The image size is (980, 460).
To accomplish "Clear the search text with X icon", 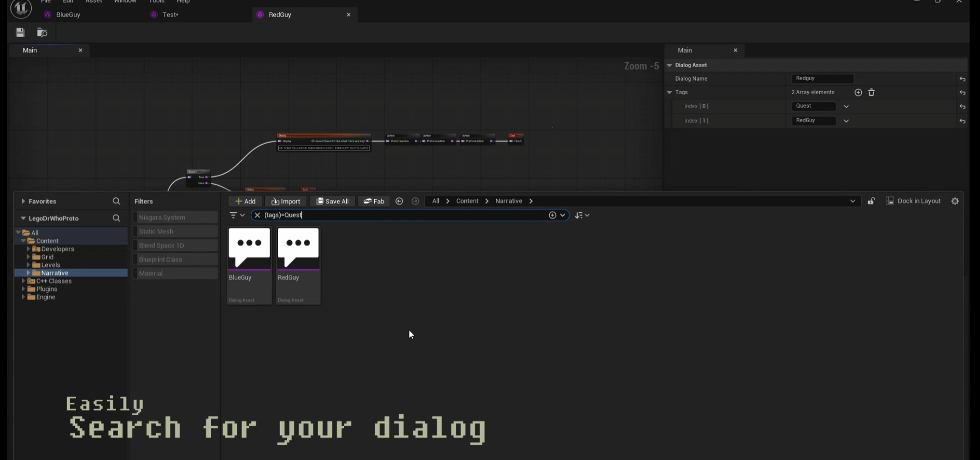I will click(x=257, y=215).
